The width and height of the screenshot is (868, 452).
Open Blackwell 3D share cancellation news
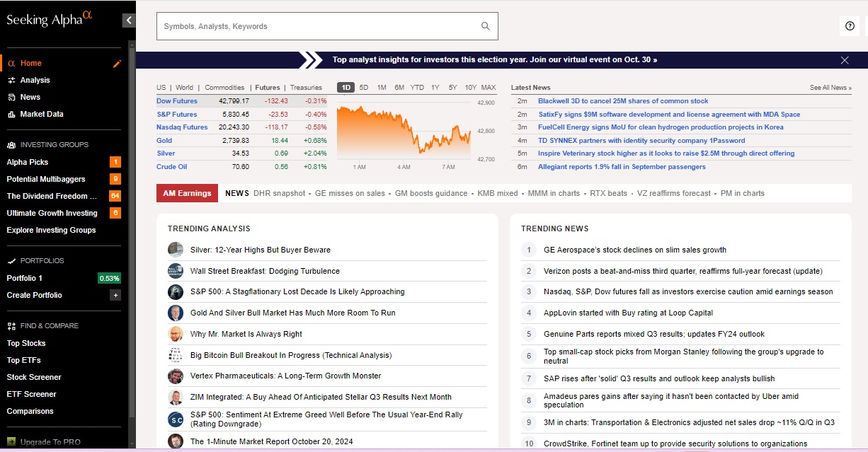[623, 101]
